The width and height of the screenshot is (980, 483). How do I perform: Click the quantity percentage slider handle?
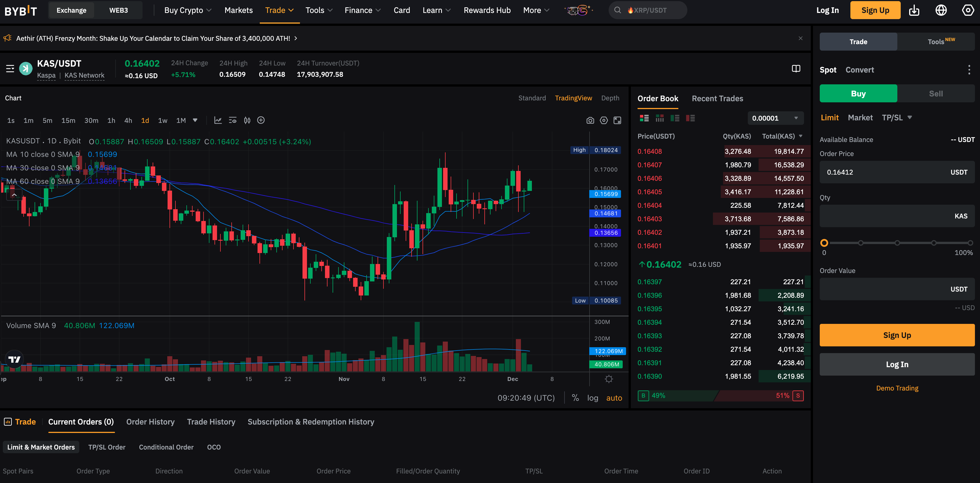[x=824, y=243]
